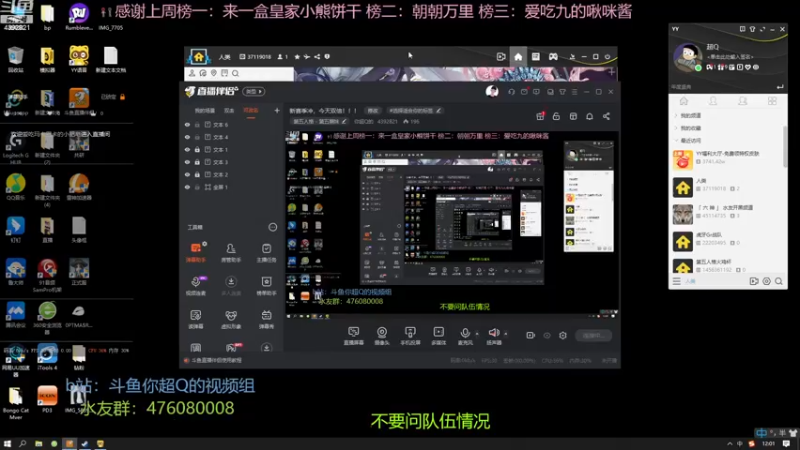The image size is (800, 450).
Task: Click the YY channel home icon button
Action: pyautogui.click(x=518, y=57)
